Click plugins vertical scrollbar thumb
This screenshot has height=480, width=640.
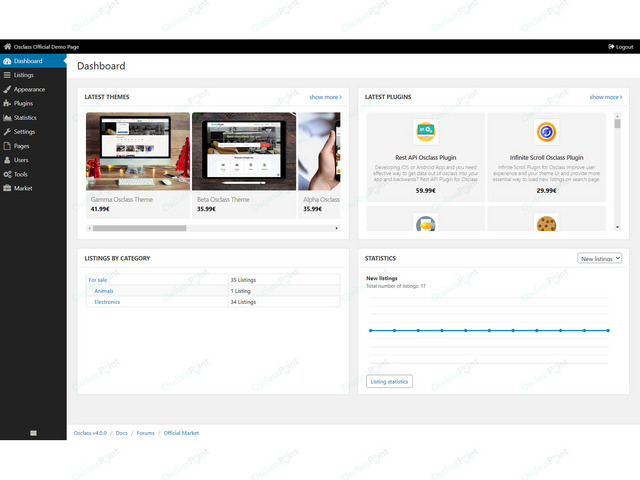pos(617,124)
